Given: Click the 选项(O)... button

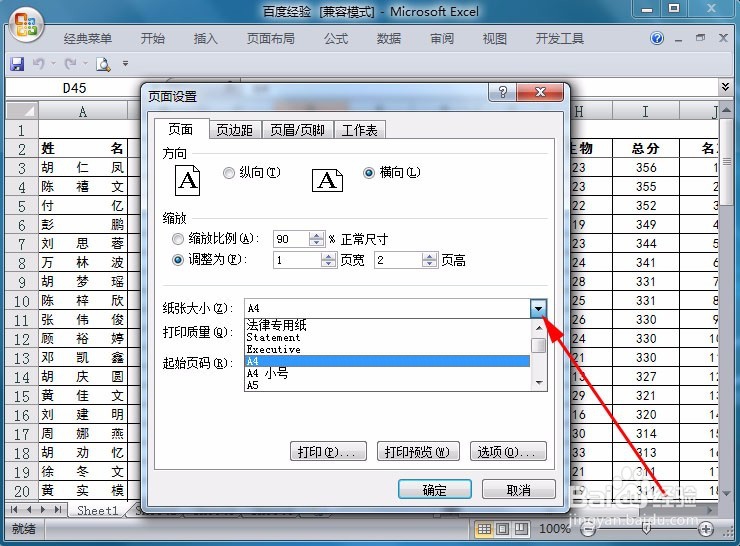Looking at the screenshot, I should pos(508,452).
